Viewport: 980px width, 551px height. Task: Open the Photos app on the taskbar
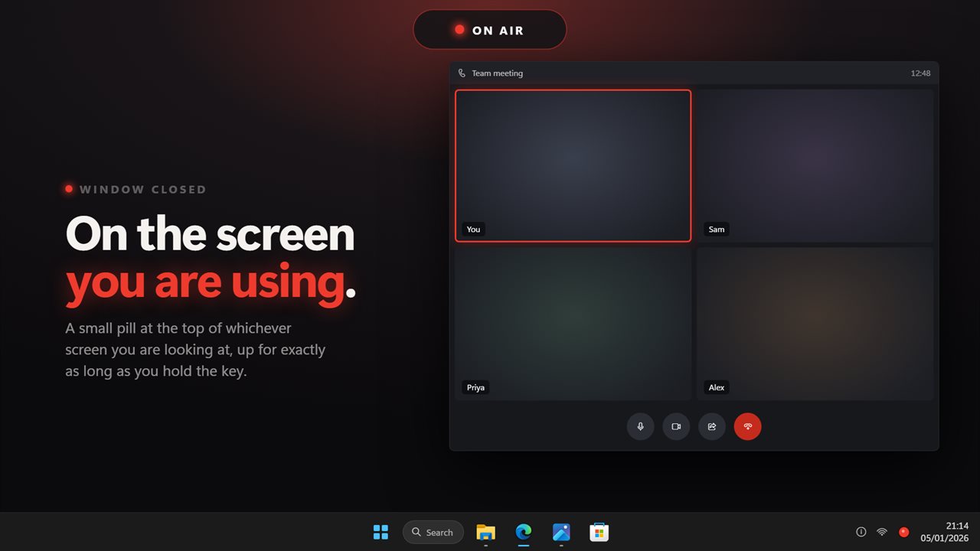(561, 532)
